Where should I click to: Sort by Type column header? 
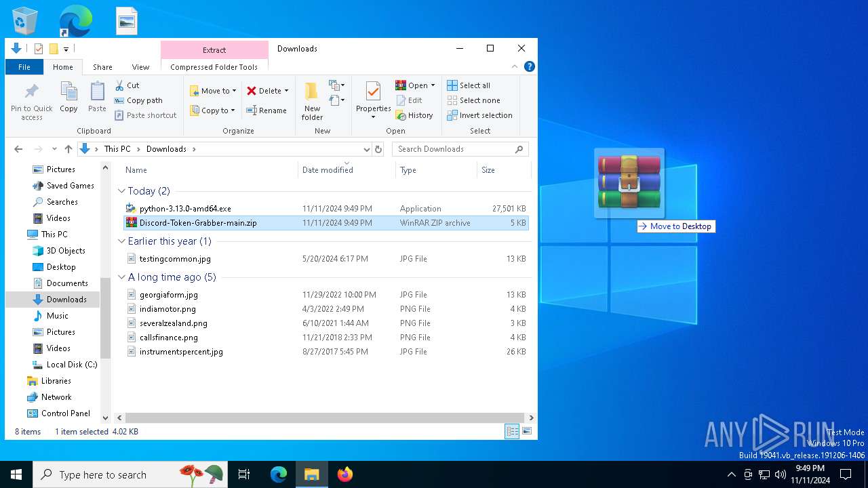pos(436,170)
